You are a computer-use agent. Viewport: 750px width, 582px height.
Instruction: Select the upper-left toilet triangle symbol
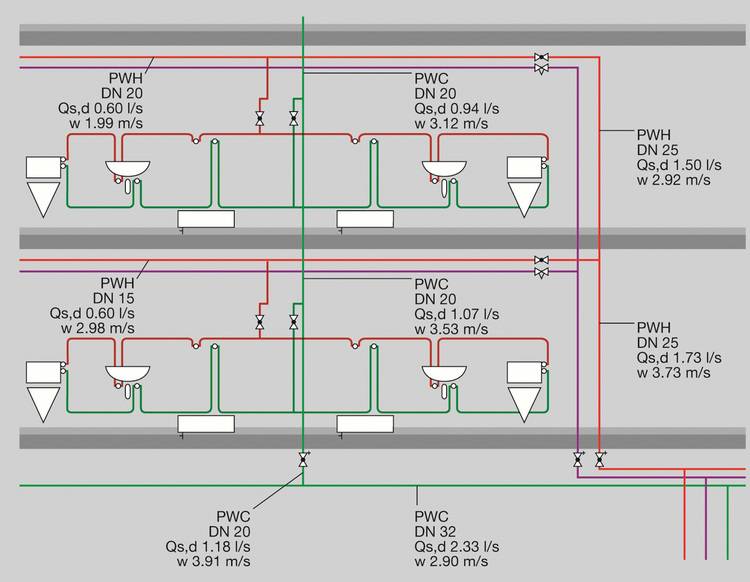click(x=44, y=200)
